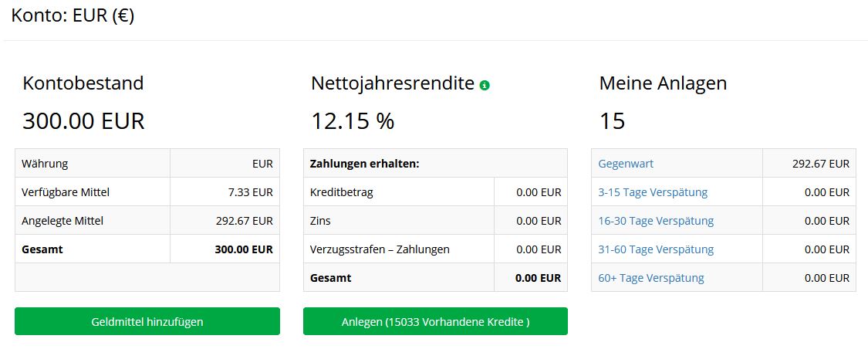Click Anlegen (15033 Vorhandene Kredite) button
This screenshot has width=868, height=349.
coord(436,321)
